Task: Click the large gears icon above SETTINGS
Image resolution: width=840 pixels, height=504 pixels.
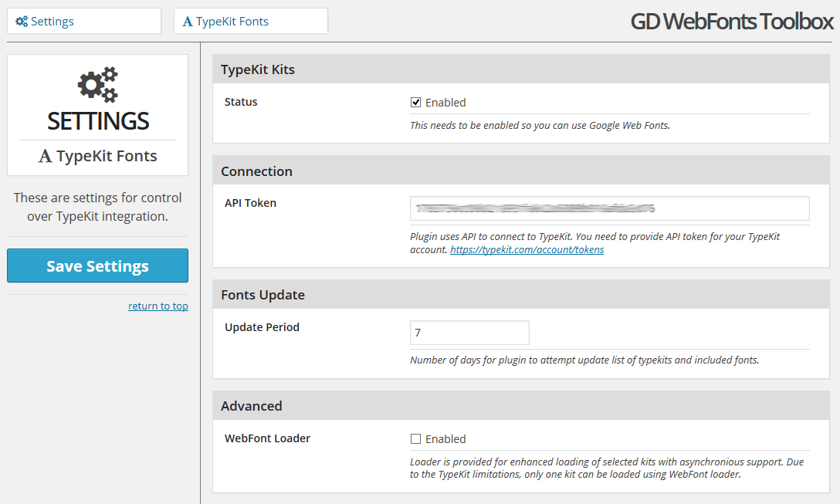Action: (98, 85)
